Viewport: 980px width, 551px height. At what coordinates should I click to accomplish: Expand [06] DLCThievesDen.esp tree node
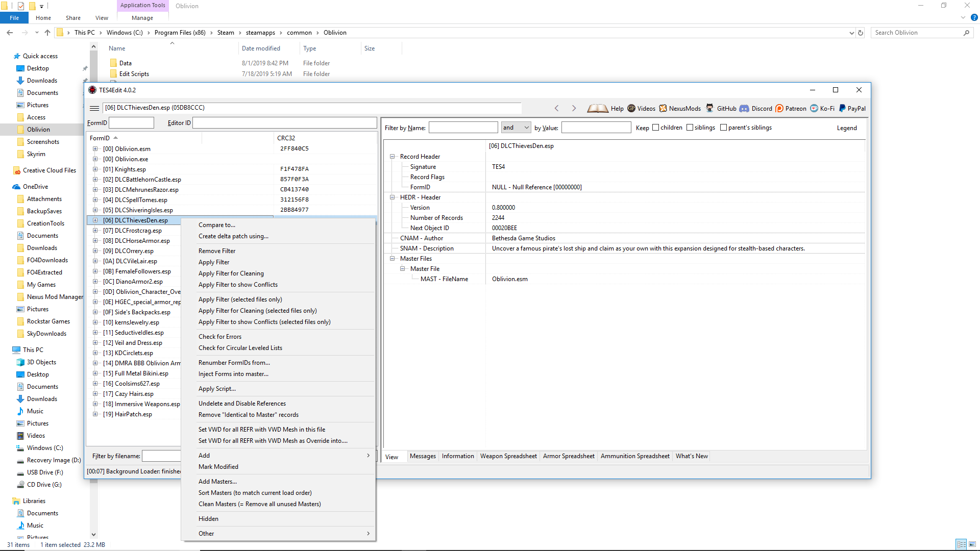pyautogui.click(x=95, y=220)
